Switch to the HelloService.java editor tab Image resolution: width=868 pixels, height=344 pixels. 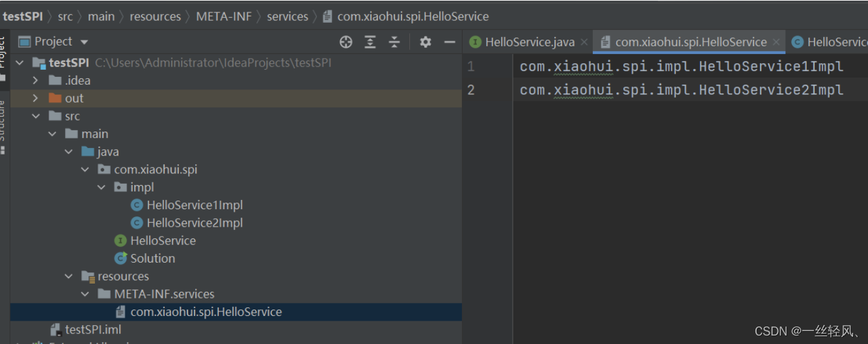(522, 42)
